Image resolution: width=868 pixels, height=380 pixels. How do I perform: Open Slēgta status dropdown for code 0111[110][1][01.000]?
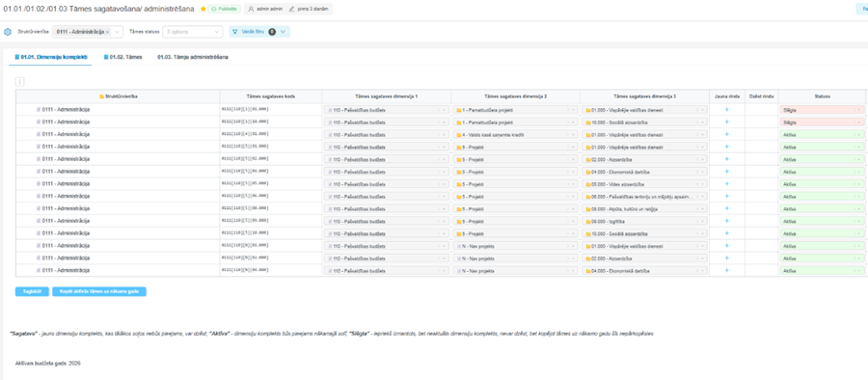click(822, 110)
